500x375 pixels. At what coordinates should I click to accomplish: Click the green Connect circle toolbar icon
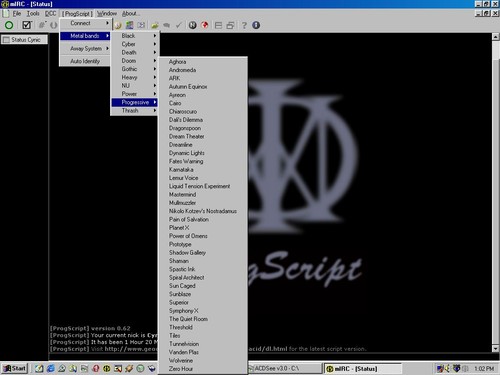point(9,25)
